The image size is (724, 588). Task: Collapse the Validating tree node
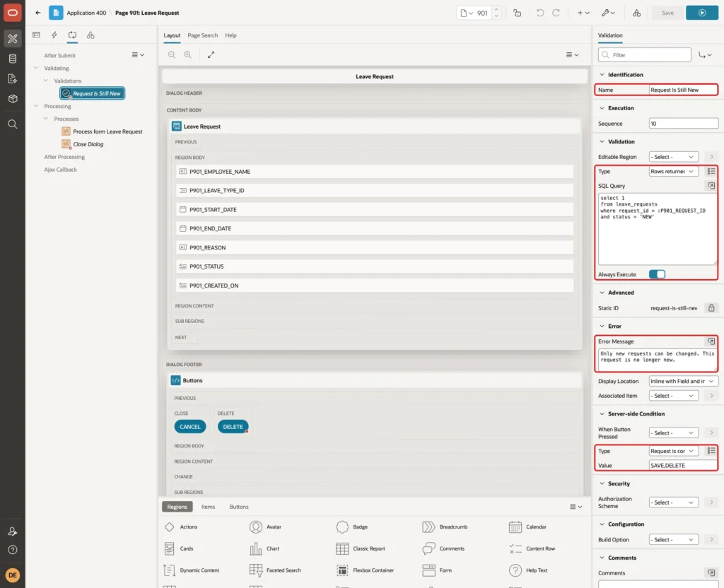[x=35, y=68]
